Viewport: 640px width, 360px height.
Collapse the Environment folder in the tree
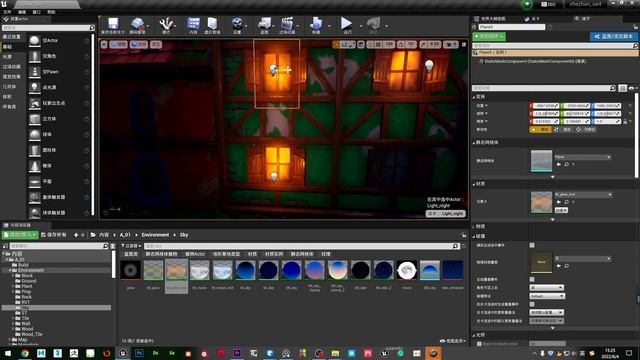(11, 270)
